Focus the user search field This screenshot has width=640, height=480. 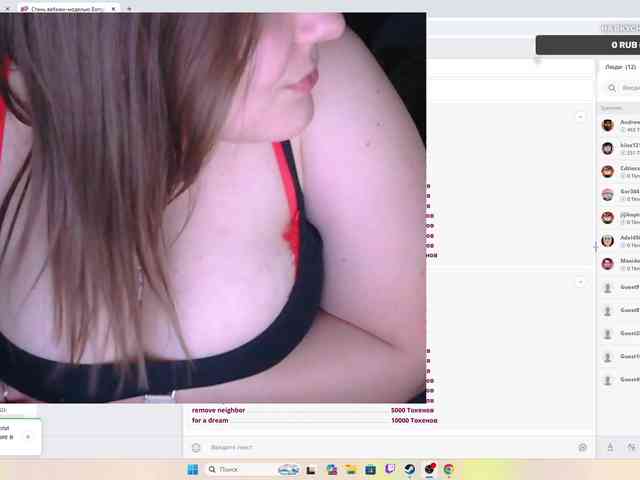tap(629, 88)
